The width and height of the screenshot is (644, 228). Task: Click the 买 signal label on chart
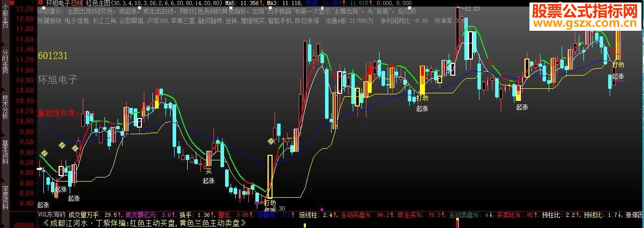(208, 171)
